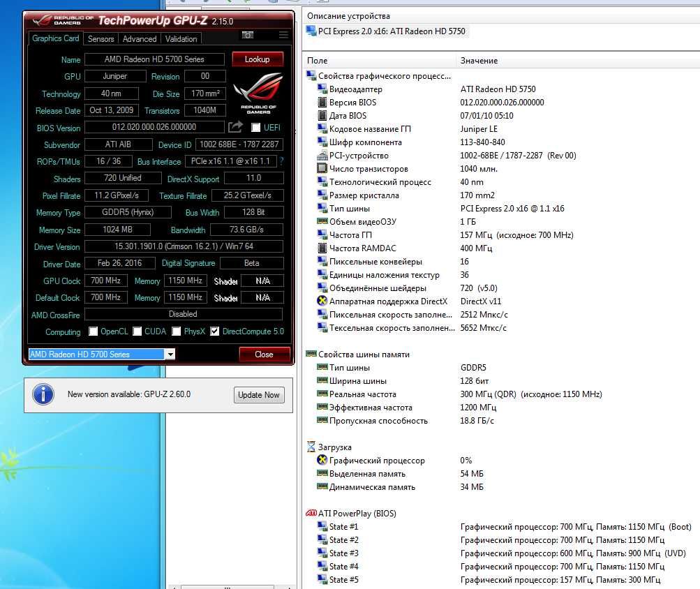Click the value 012.020.000.026.000000 in right panel
Viewport: 700px width, 589px height.
(502, 103)
